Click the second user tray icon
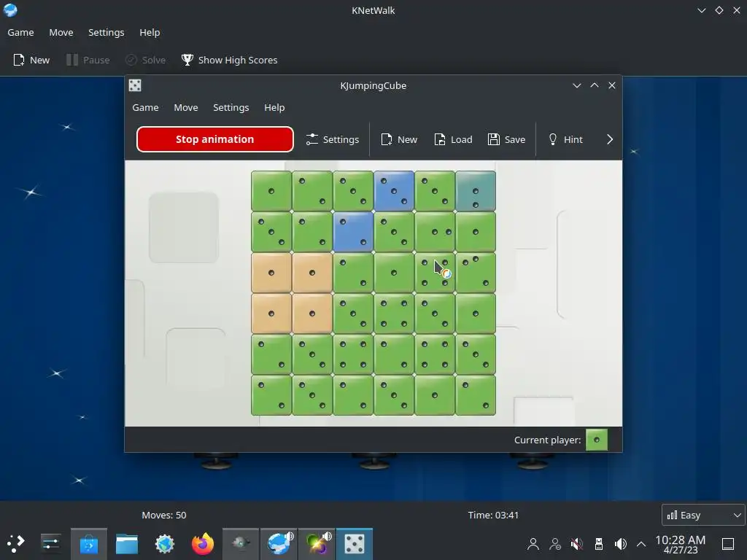This screenshot has height=560, width=747. [x=555, y=543]
